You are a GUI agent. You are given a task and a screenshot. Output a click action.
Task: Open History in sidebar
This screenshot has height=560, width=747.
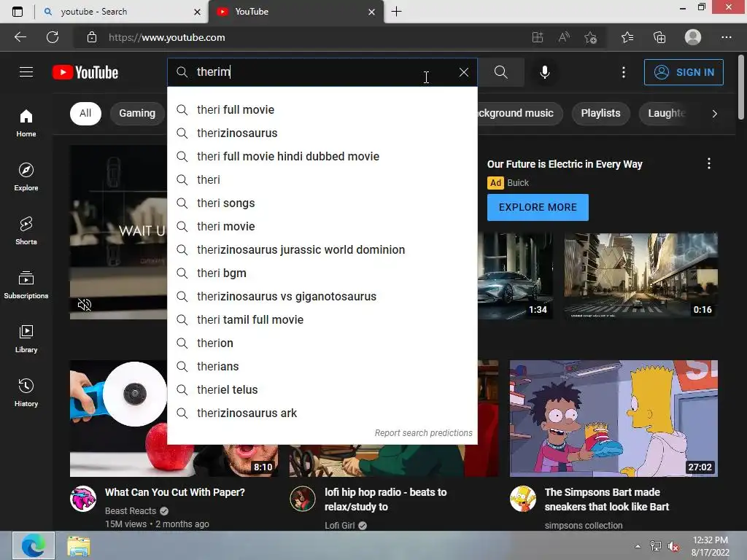click(x=26, y=392)
